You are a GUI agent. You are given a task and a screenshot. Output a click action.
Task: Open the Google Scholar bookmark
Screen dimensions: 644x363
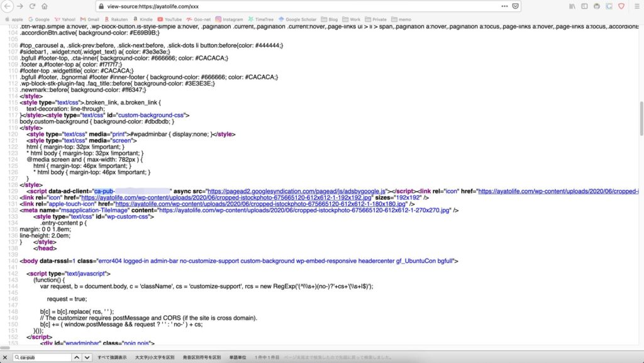(x=297, y=20)
